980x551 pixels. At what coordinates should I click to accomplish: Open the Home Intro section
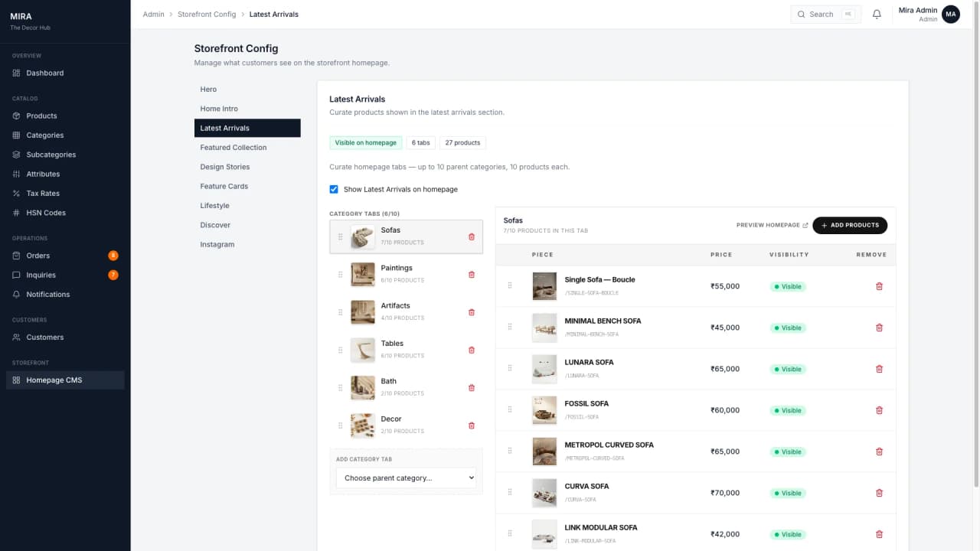[x=247, y=109]
